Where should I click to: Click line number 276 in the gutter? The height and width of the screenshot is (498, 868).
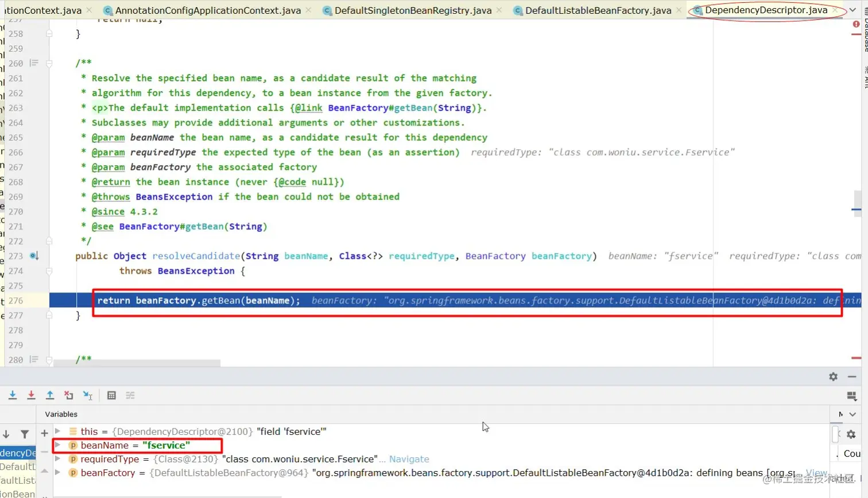[15, 301]
